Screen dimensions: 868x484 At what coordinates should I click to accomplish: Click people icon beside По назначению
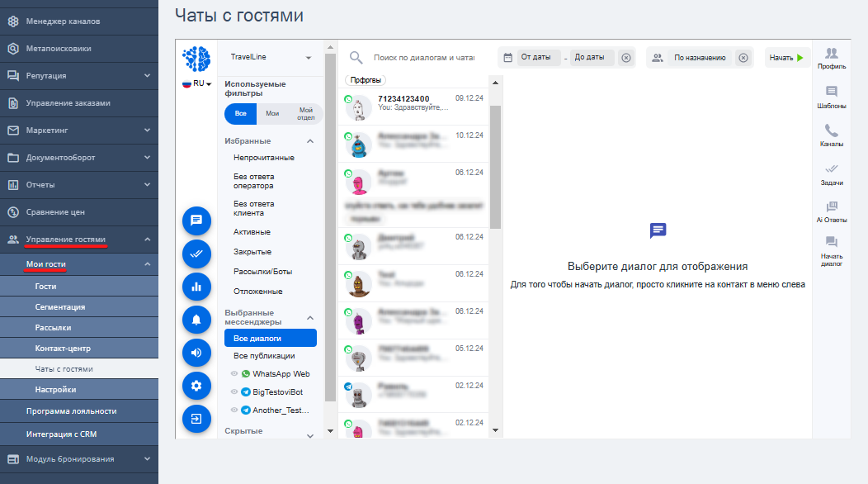click(657, 58)
